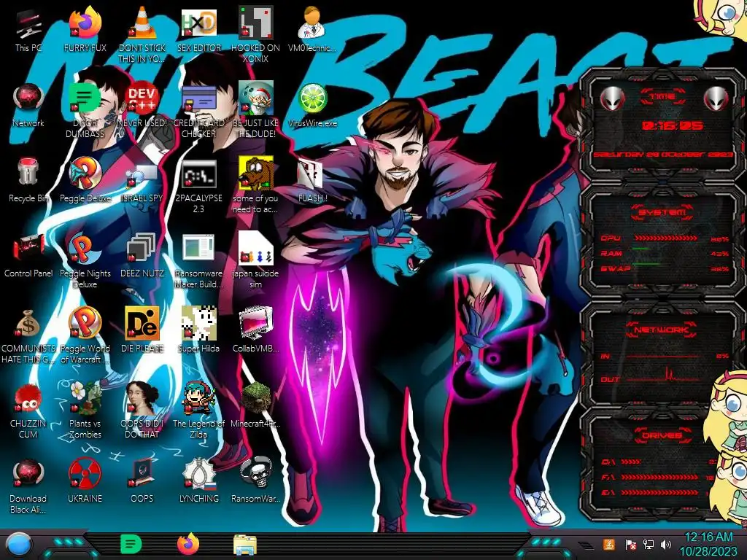747x560 pixels.
Task: Expand the tray hidden icons handle
Action: click(585, 545)
